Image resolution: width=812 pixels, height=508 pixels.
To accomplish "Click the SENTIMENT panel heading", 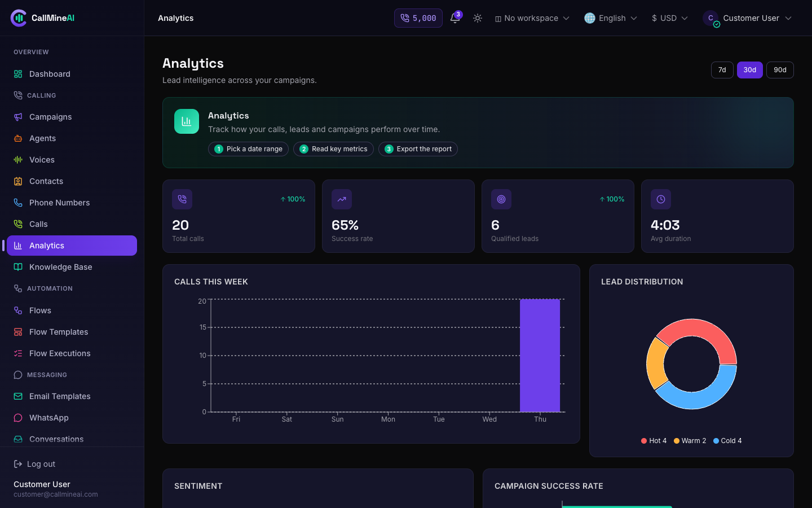I will coord(198,486).
